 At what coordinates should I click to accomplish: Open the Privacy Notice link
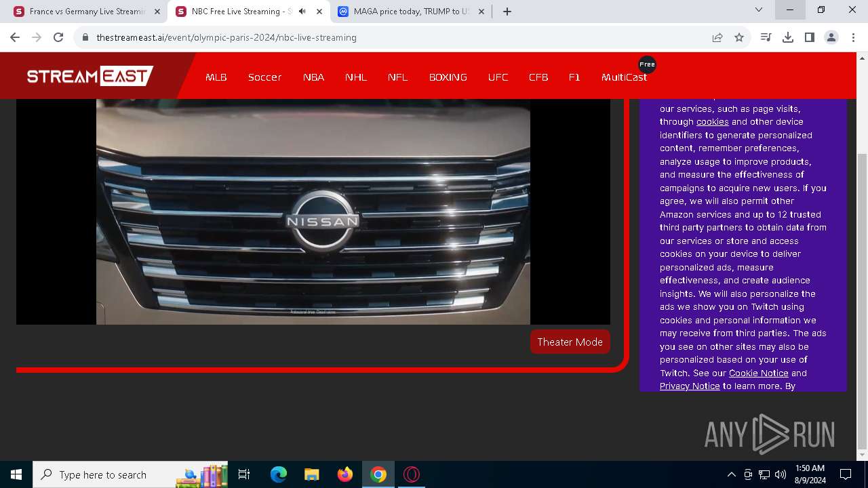point(690,386)
